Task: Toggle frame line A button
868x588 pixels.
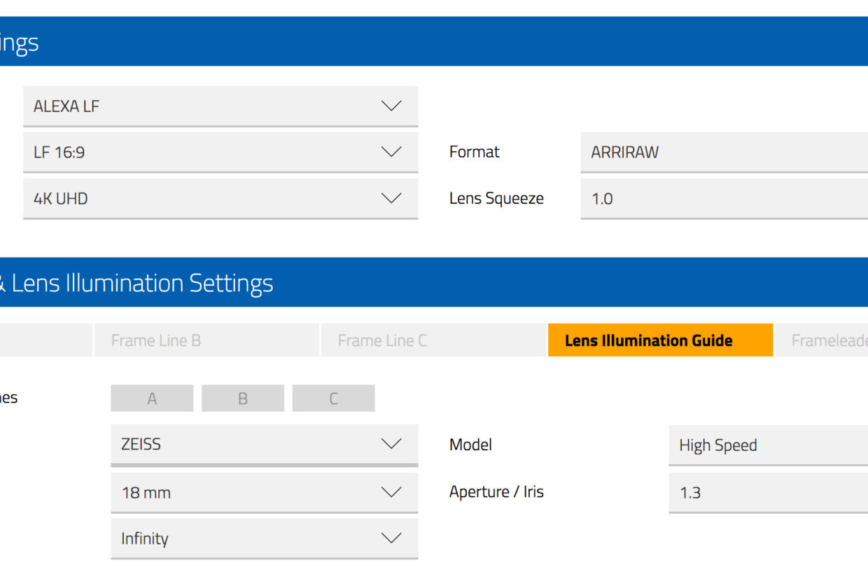Action: [x=152, y=398]
